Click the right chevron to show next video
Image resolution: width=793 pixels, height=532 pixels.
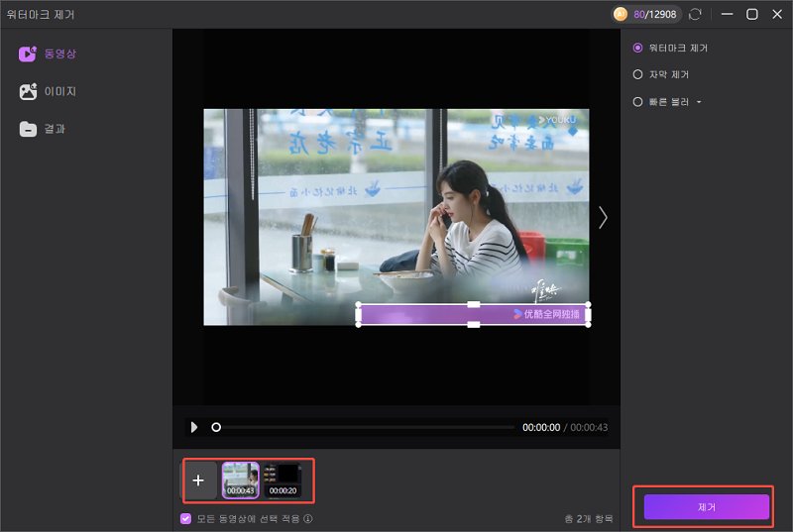pos(603,217)
